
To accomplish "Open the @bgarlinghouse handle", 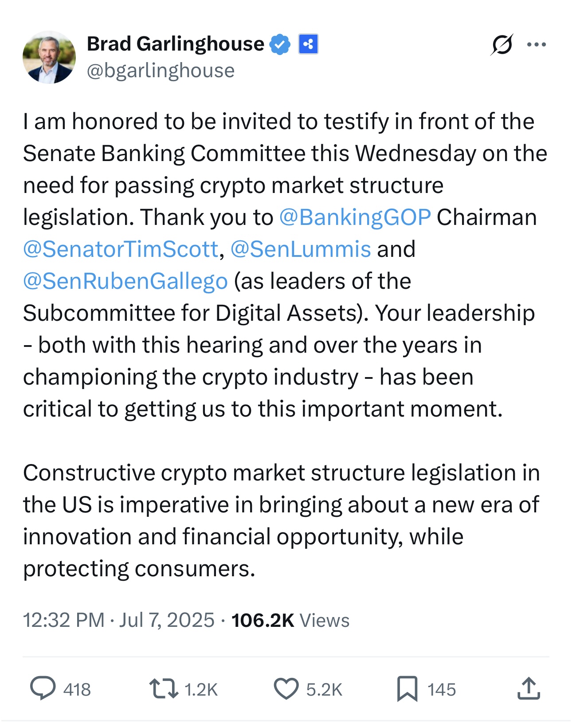I will click(161, 71).
